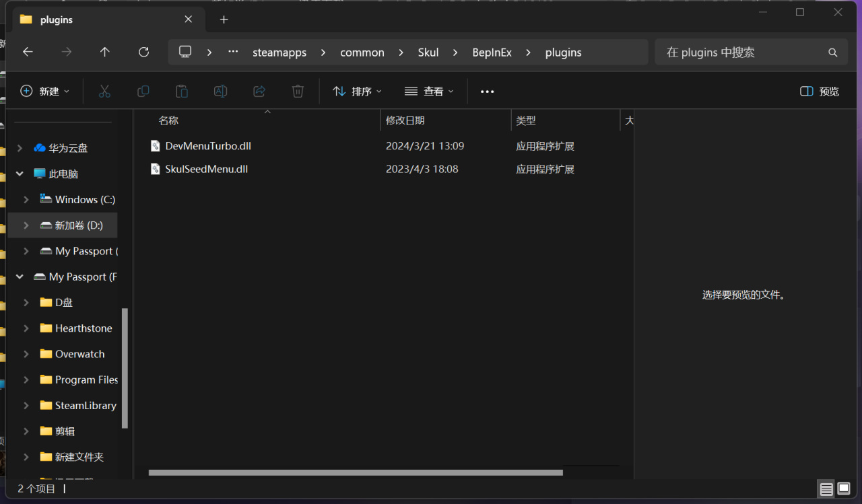Switch to large icons view in status bar
862x504 pixels.
pos(844,489)
